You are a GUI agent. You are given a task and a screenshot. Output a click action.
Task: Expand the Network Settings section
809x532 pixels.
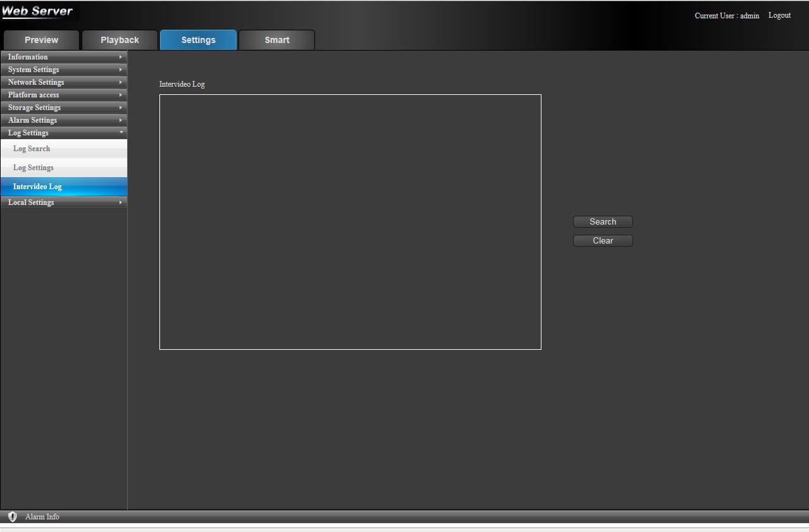pyautogui.click(x=63, y=82)
